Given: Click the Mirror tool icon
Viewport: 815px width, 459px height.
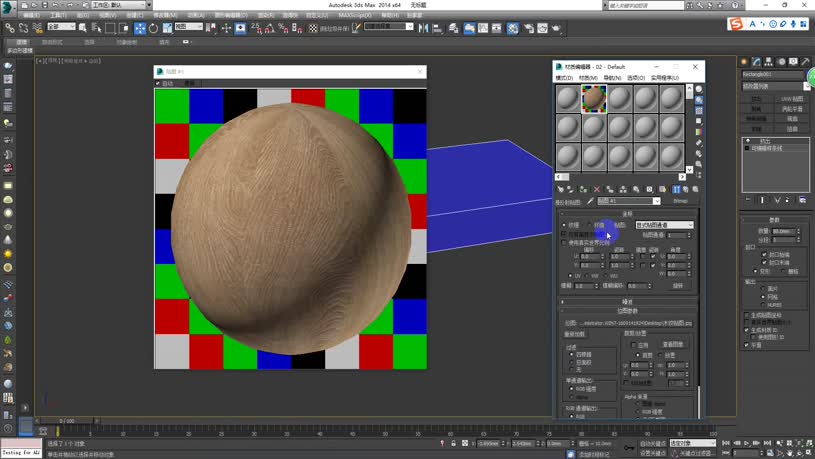Looking at the screenshot, I should coord(424,28).
